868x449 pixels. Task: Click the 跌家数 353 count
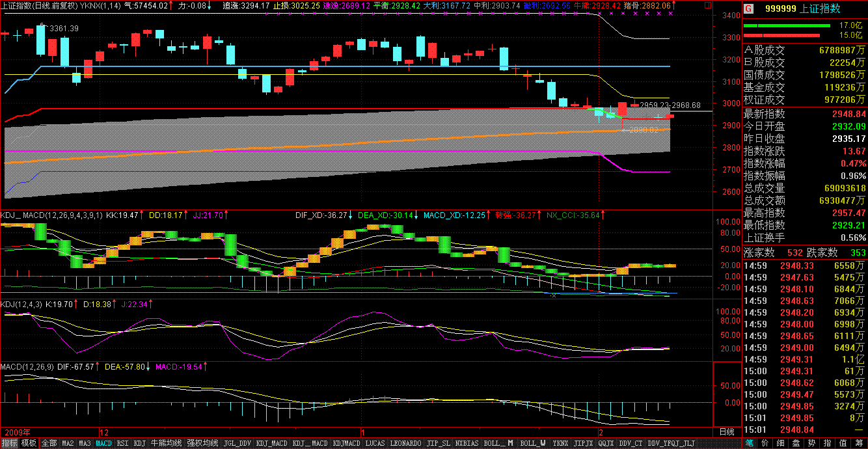(x=858, y=252)
